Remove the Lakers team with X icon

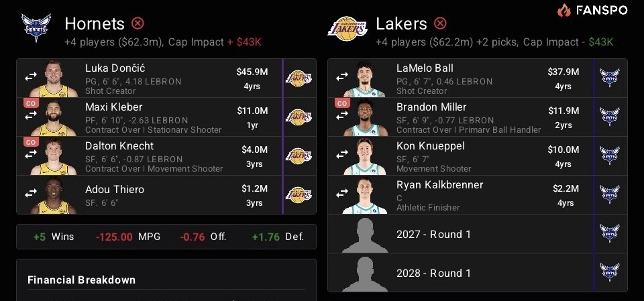[440, 24]
